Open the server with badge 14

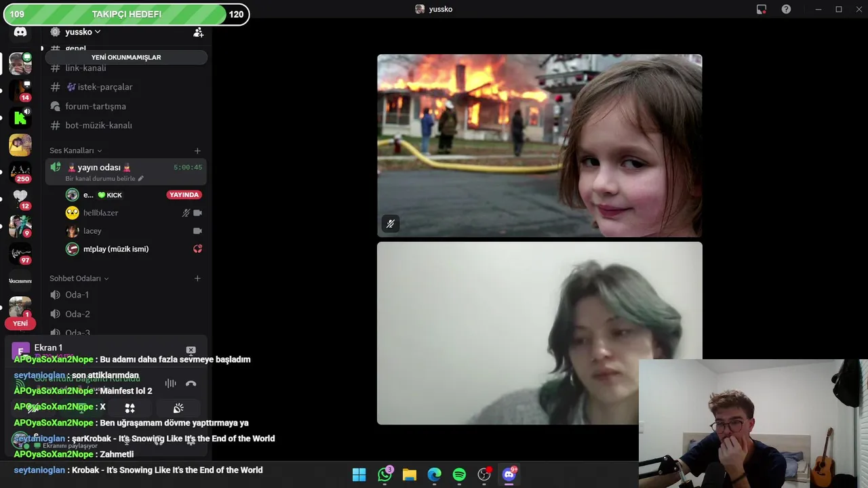(x=20, y=90)
